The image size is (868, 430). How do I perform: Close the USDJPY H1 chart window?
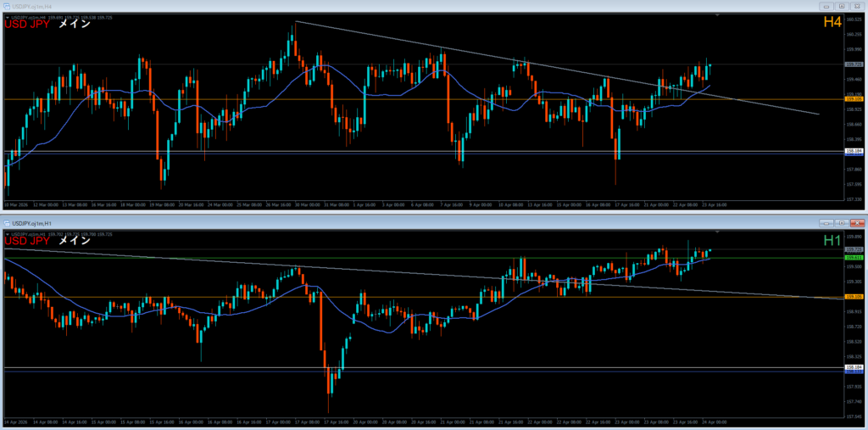coord(858,223)
